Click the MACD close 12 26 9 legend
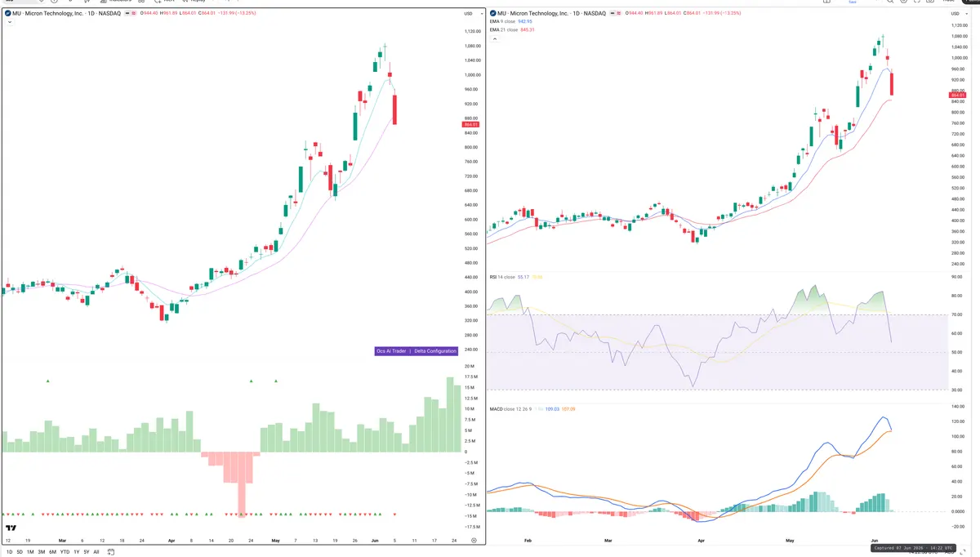Image resolution: width=980 pixels, height=557 pixels. (510, 409)
